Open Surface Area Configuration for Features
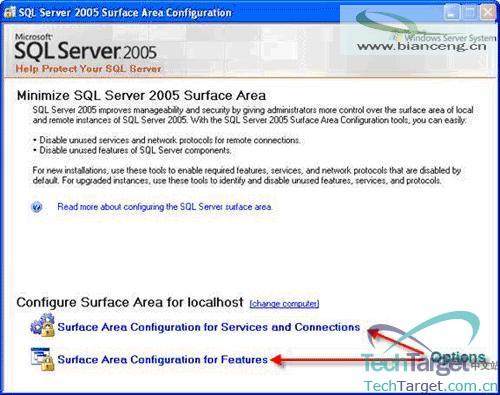 163,359
